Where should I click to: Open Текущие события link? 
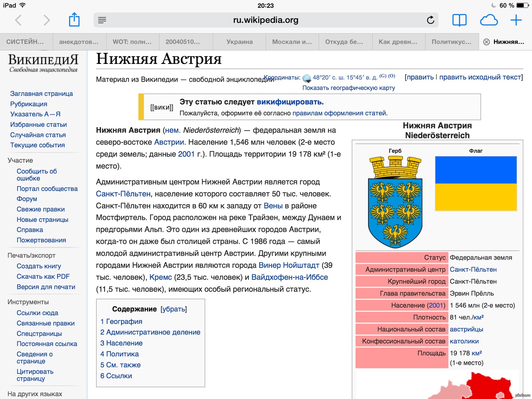(38, 145)
